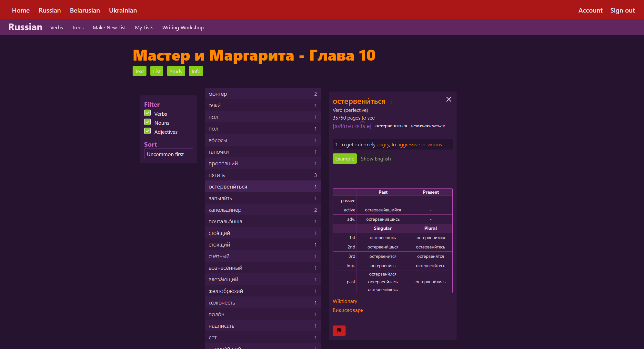Screen dimensions: 644x349
Task: Disable the Adjectives filter checkbox
Action: click(x=147, y=131)
